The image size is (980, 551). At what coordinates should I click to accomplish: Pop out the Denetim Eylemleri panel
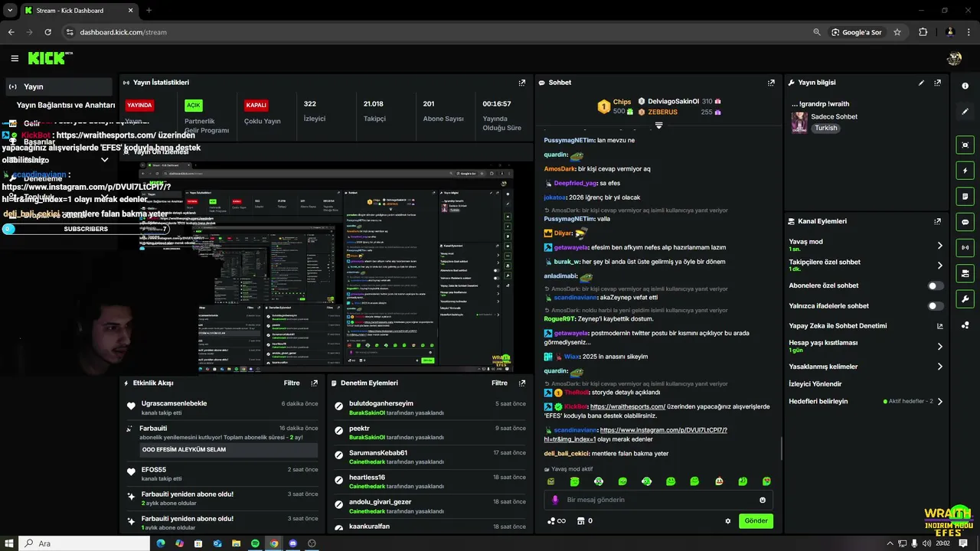pyautogui.click(x=522, y=383)
